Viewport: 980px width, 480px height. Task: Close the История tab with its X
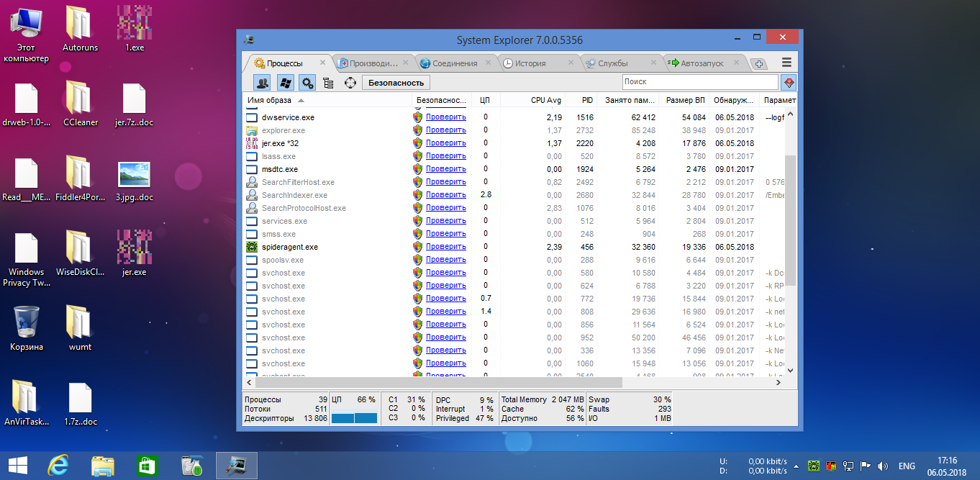(572, 63)
